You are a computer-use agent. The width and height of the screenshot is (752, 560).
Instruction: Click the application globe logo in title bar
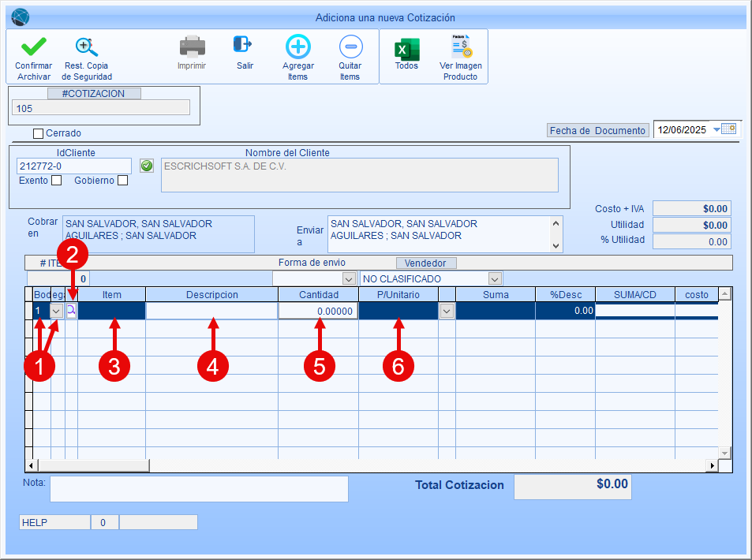(x=21, y=17)
